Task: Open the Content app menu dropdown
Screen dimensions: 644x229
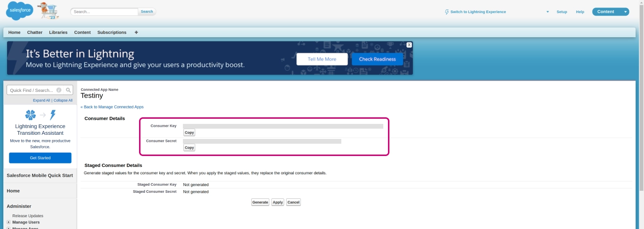Action: [625, 12]
